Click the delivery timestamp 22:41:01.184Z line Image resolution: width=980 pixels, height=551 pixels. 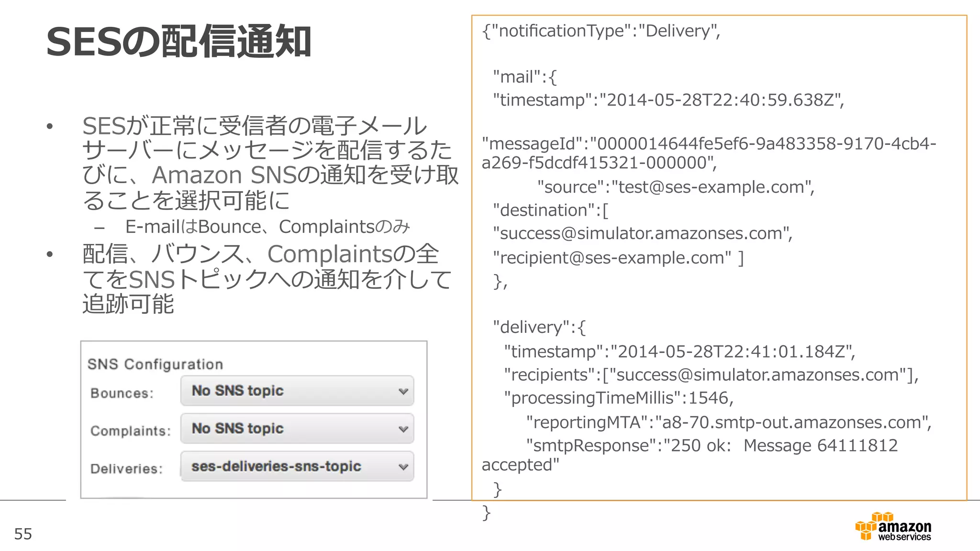click(x=679, y=352)
